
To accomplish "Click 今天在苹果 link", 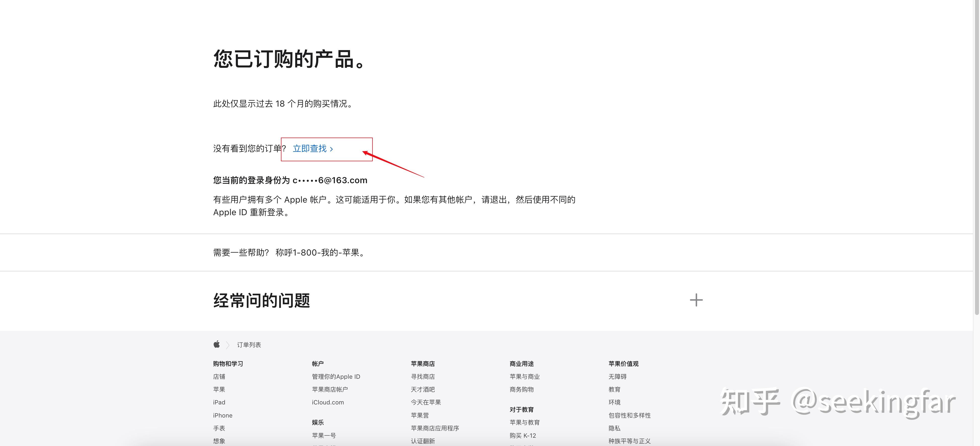I will [x=425, y=402].
